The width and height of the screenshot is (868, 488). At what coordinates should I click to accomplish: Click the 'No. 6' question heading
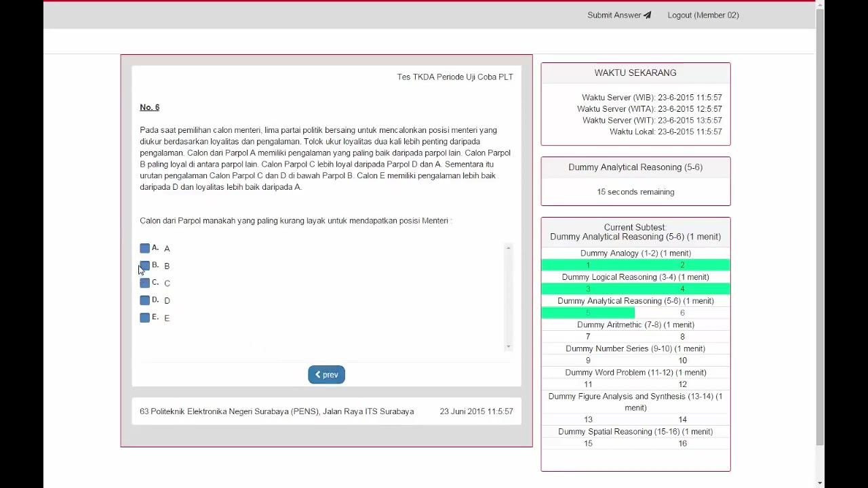point(149,107)
